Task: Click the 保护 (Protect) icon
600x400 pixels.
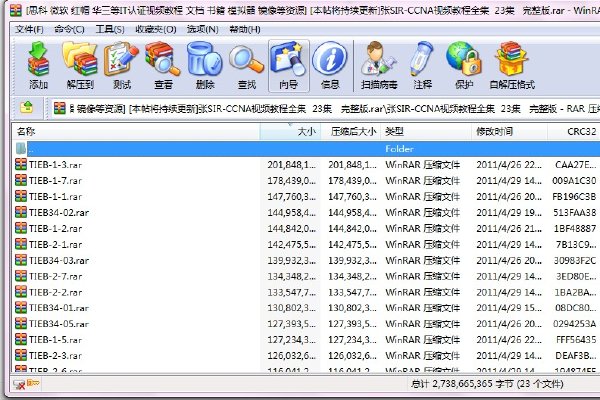Action: (x=463, y=66)
